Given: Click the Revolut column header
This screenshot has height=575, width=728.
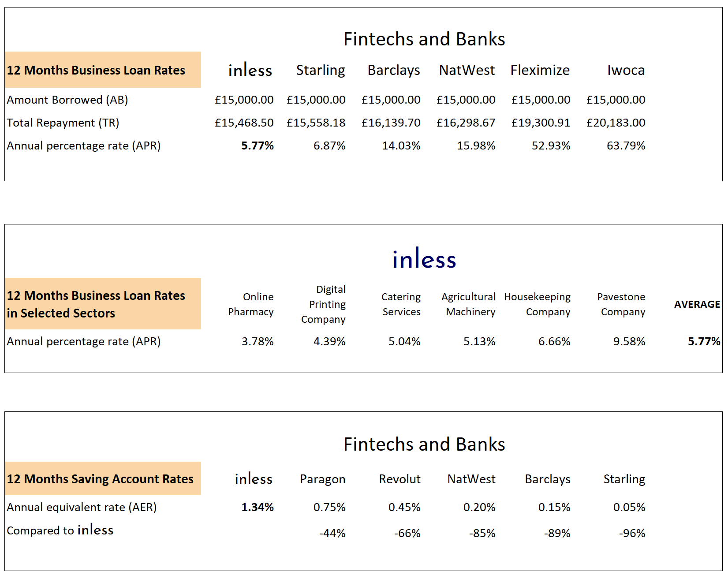Looking at the screenshot, I should pyautogui.click(x=399, y=479).
